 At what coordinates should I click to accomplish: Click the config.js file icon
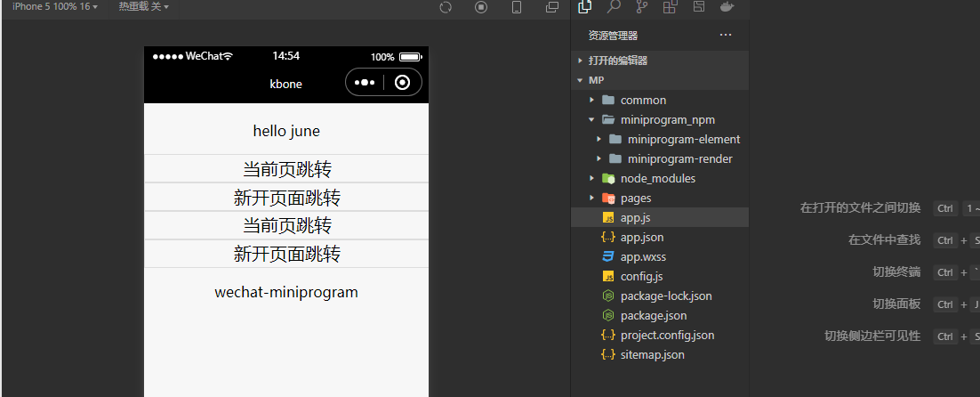pos(607,276)
